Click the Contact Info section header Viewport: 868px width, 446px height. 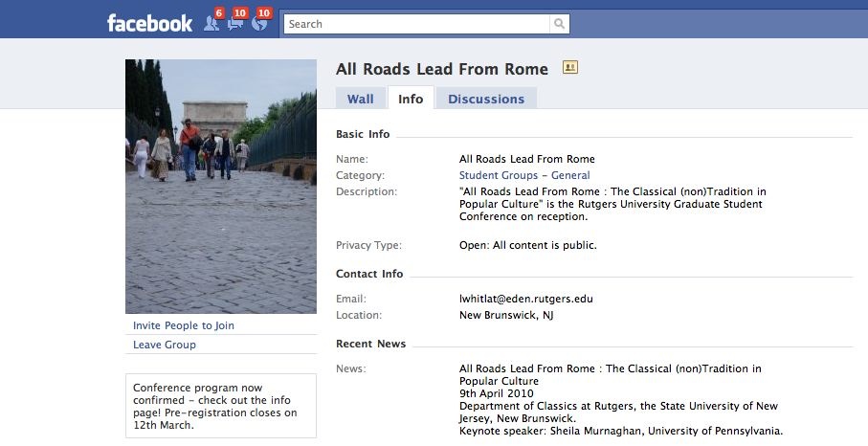369,274
